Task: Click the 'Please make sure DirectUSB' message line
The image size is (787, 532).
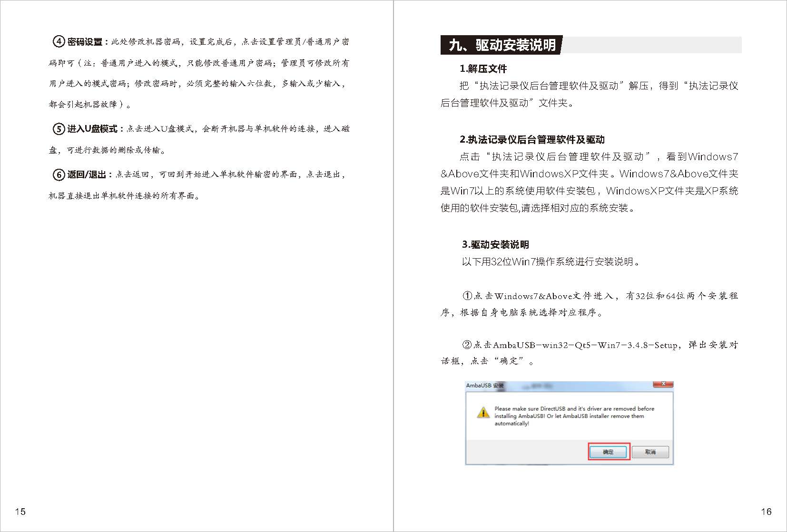Action: click(574, 408)
